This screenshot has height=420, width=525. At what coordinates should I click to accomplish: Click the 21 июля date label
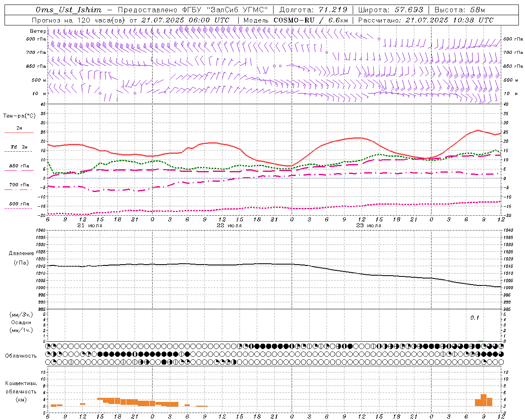(x=90, y=226)
